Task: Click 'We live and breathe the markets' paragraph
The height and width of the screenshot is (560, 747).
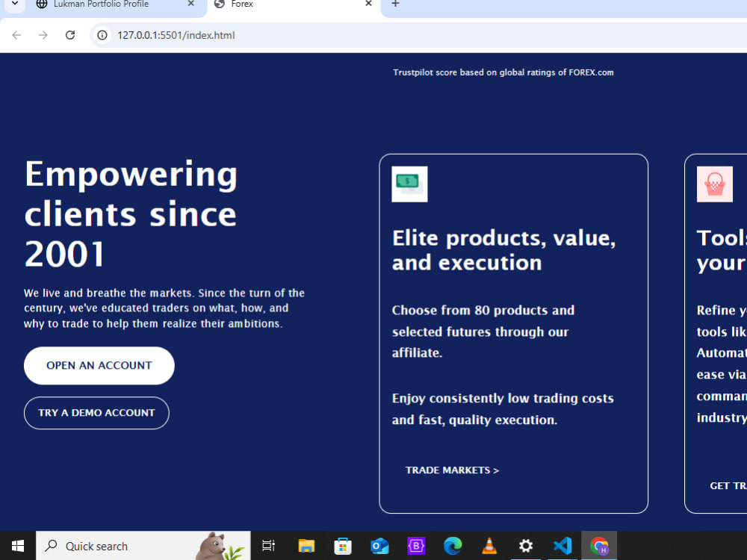Action: 164,308
